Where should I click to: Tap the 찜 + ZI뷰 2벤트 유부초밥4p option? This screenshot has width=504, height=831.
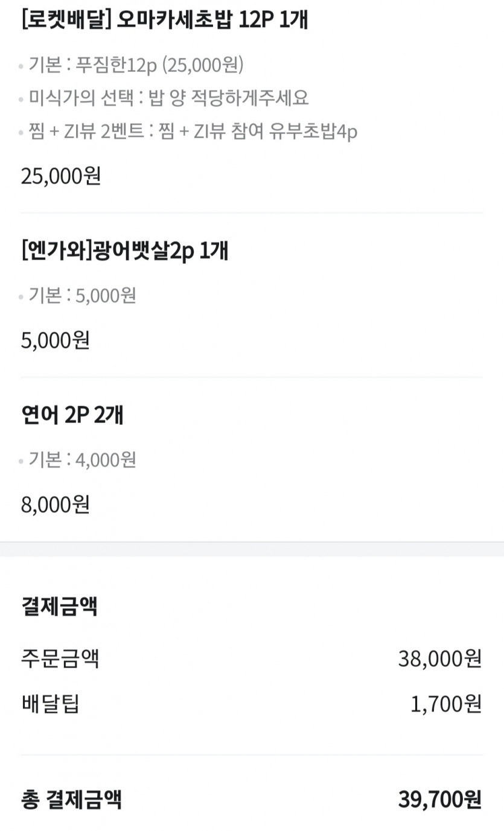point(193,131)
